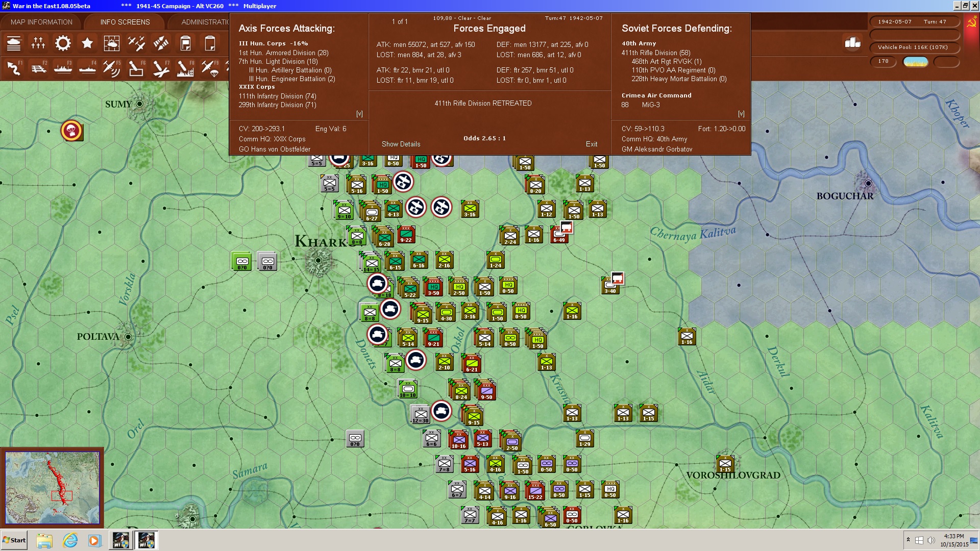Expand the Soviet forces defending list [v]
The image size is (980, 551).
pos(741,114)
